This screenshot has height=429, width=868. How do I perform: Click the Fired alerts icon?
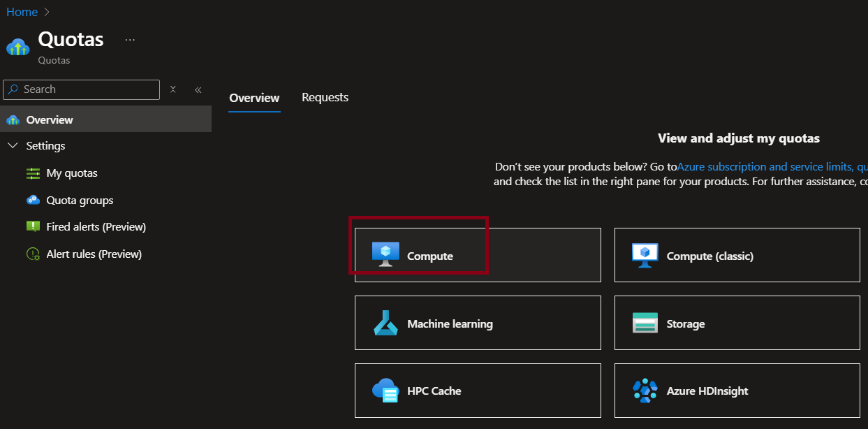[34, 227]
